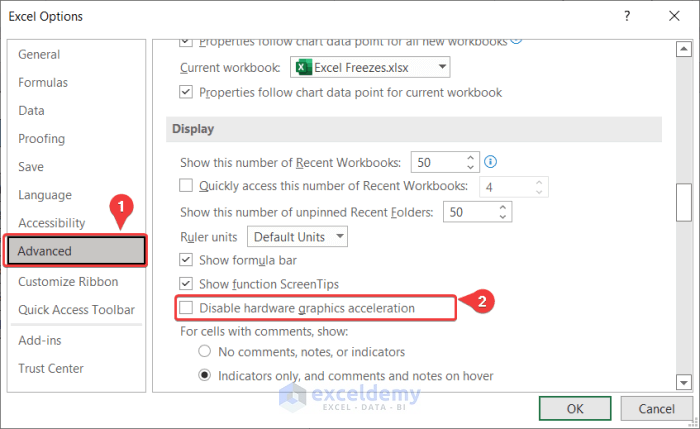Click the vertical scrollbar thumb

tap(683, 202)
